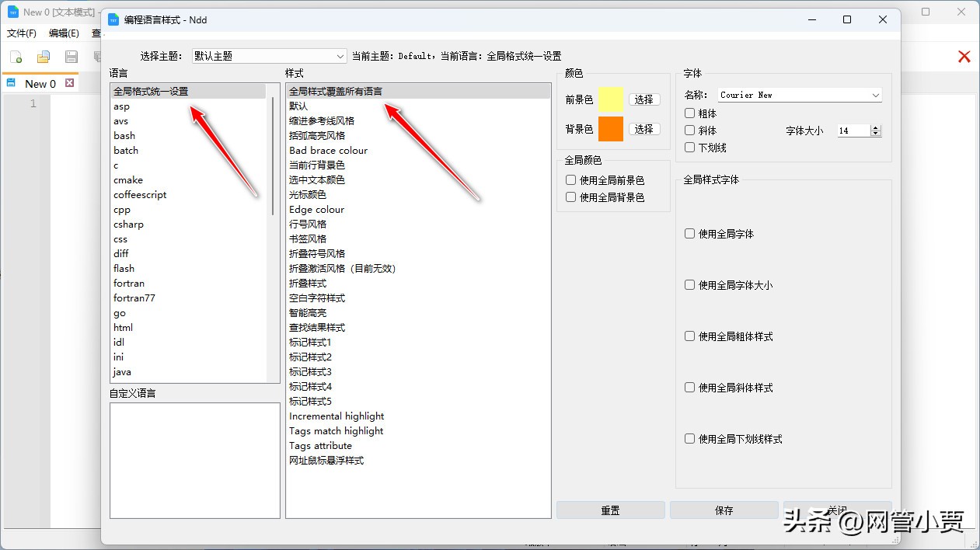980x550 pixels.
Task: Click the red X icon inside the styles dialog
Action: 964,56
